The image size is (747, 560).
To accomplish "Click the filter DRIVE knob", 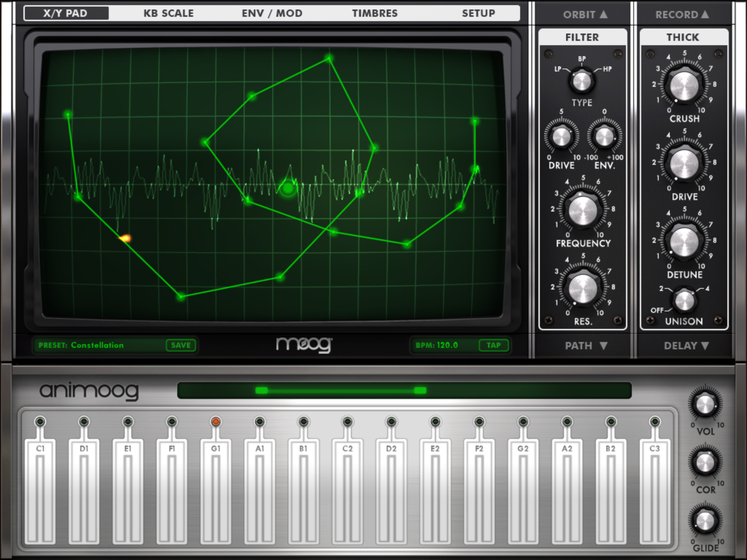I will coord(562,137).
